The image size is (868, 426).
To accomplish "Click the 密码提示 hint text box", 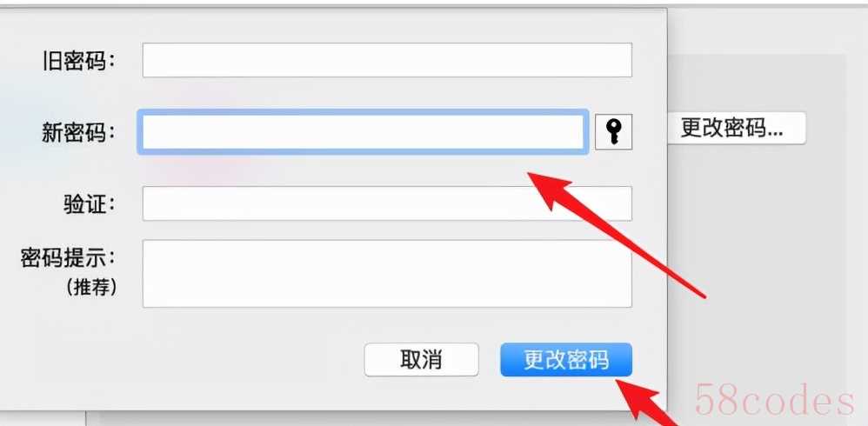I will pyautogui.click(x=387, y=273).
